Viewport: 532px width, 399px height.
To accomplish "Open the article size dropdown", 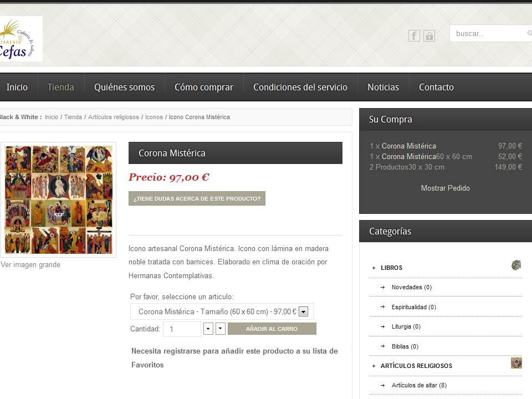I will coord(222,311).
